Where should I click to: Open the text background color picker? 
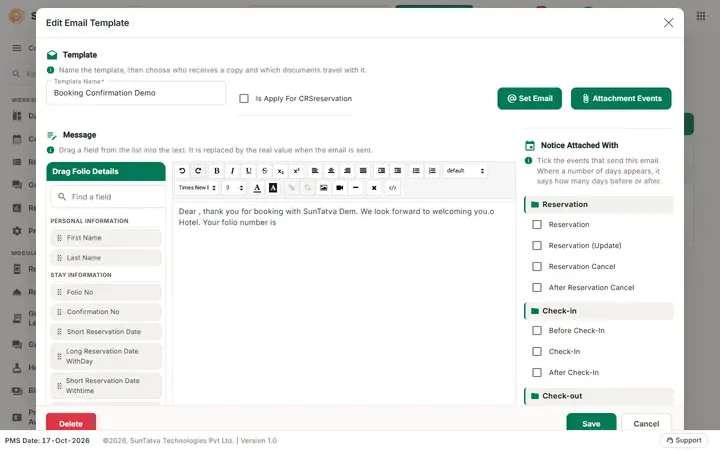[273, 188]
